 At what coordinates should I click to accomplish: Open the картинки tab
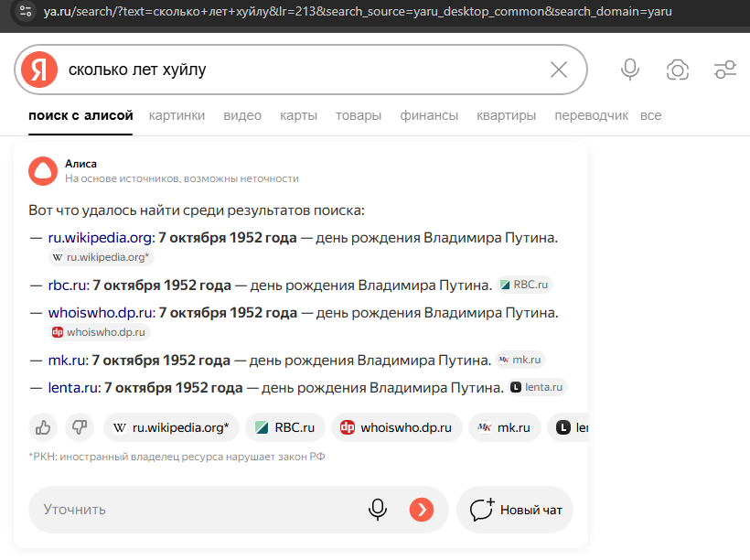(x=177, y=115)
